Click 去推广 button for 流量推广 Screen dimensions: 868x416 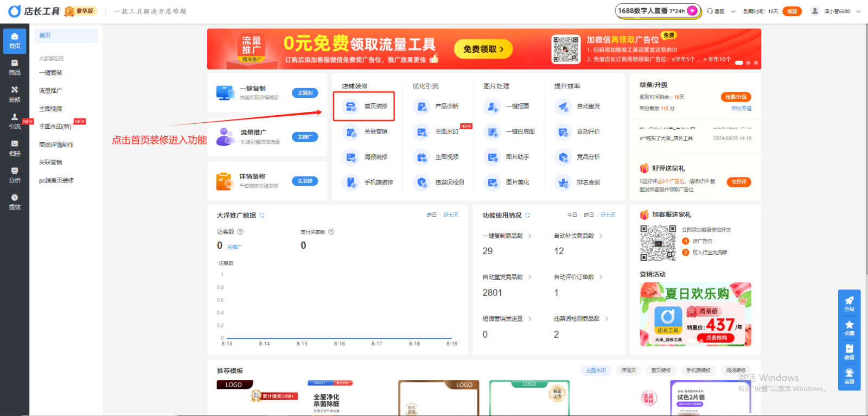pos(305,137)
